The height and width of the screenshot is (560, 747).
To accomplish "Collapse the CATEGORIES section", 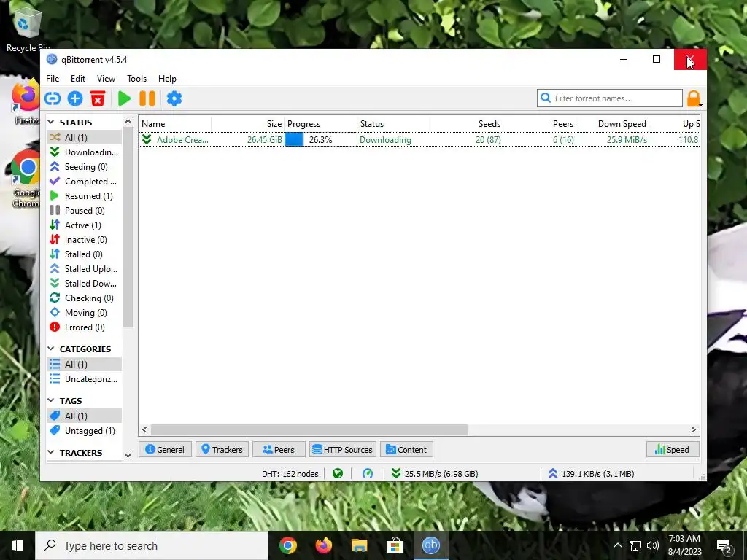I will pyautogui.click(x=51, y=349).
